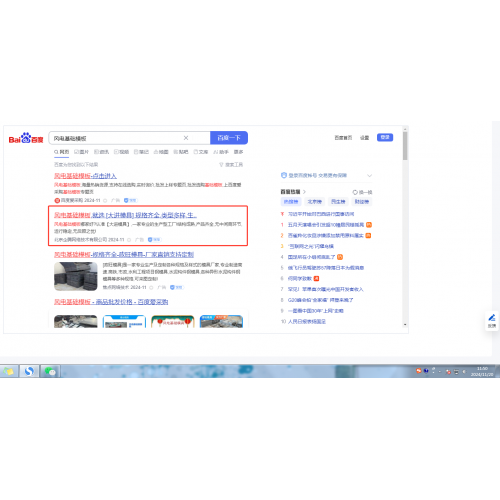Screen dimensions: 500x500
Task: Open the 搜索工具 search tools filter
Action: click(x=231, y=165)
